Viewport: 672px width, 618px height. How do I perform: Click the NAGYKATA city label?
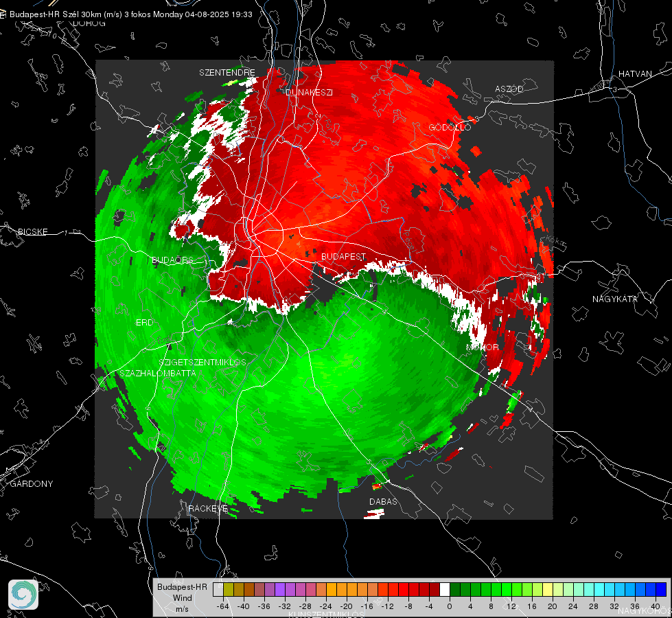(615, 299)
